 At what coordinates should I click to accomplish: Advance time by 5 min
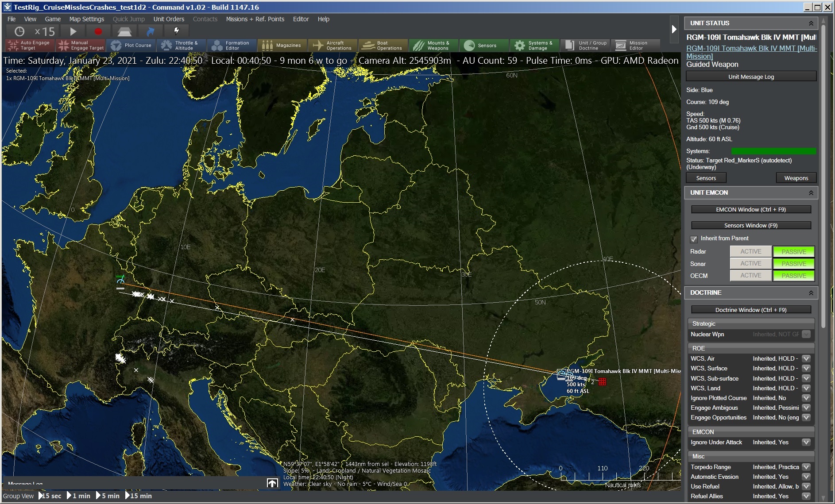click(108, 496)
